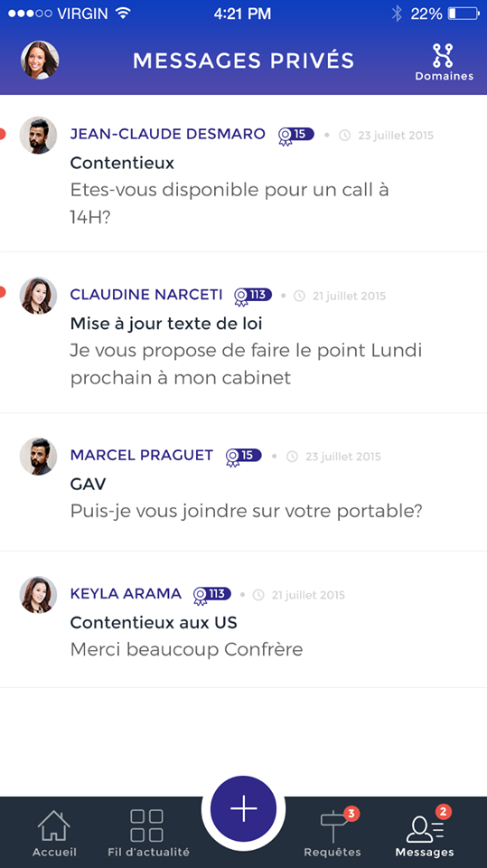Tap the user profile photo in header
487x868 pixels.
click(40, 60)
